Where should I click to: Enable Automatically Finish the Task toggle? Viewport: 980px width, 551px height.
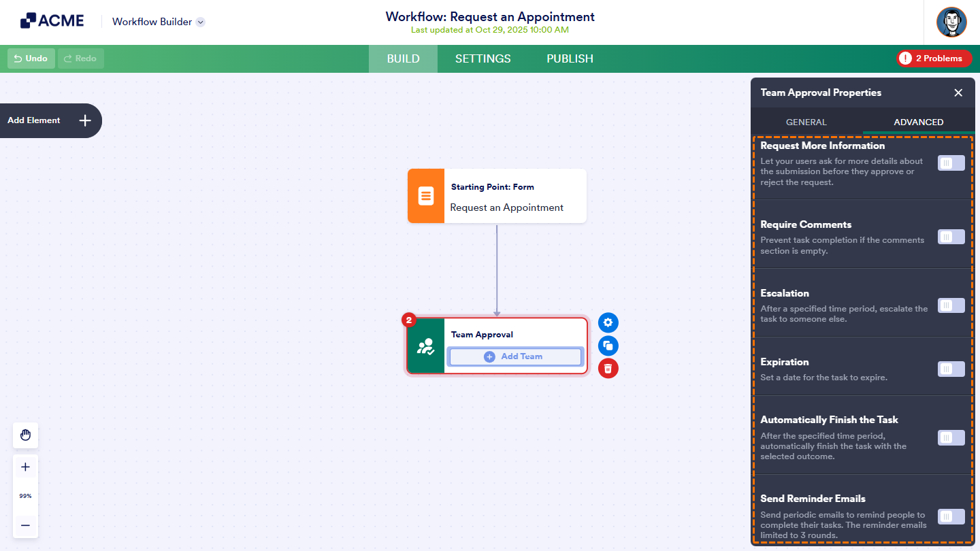[x=951, y=437]
